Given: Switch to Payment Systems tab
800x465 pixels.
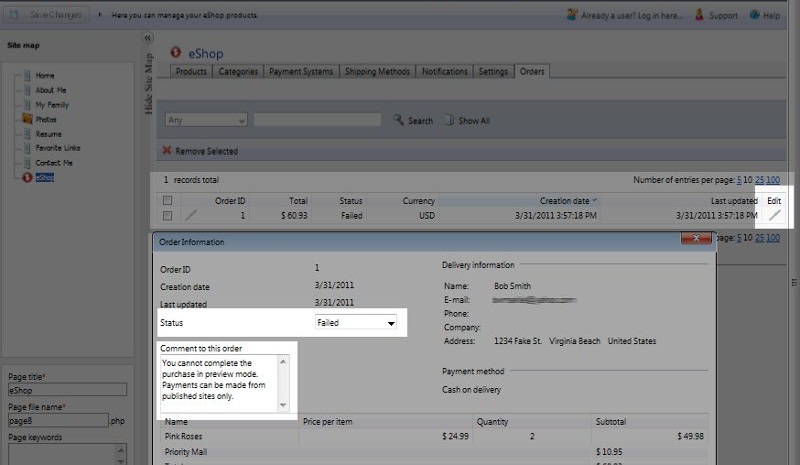Looking at the screenshot, I should pos(301,71).
